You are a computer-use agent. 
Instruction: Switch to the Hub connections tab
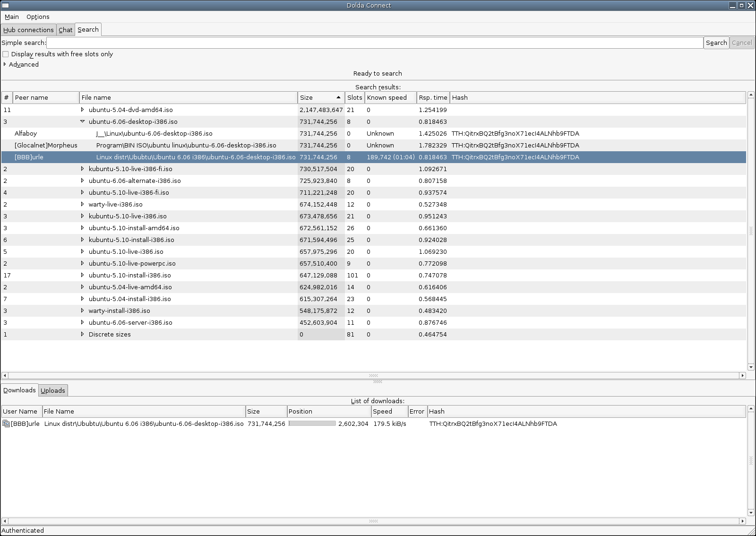[28, 30]
